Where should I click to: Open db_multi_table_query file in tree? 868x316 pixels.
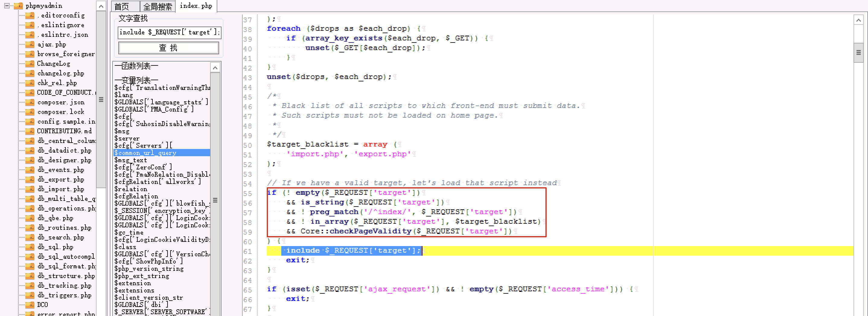click(x=66, y=198)
